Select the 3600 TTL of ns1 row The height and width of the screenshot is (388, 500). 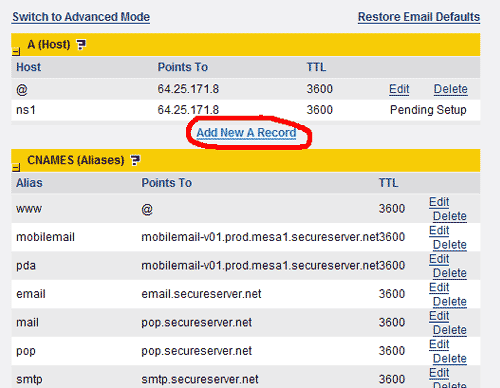tap(320, 110)
